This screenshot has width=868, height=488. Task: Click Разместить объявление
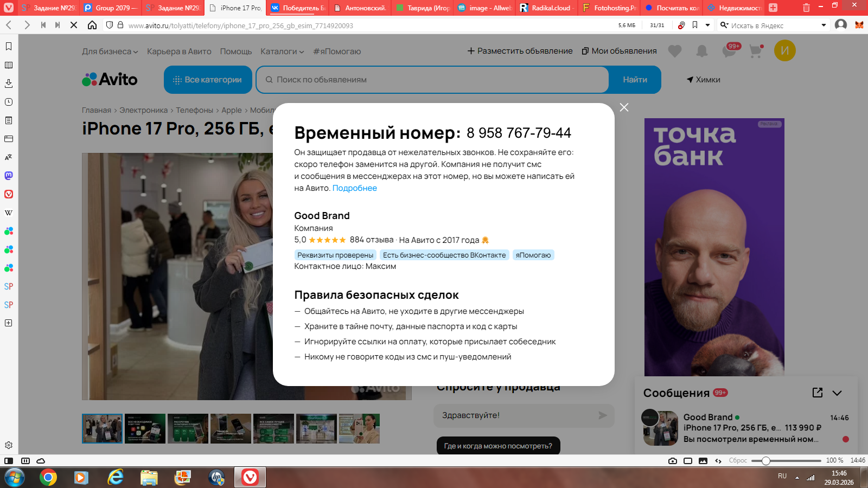pos(520,51)
